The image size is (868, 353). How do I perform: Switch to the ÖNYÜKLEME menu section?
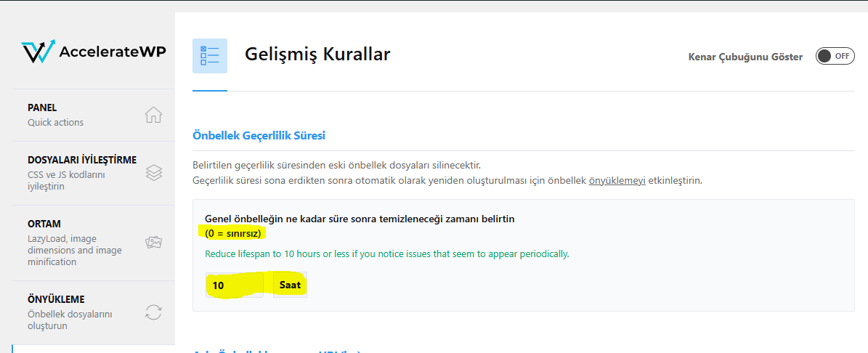point(56,299)
